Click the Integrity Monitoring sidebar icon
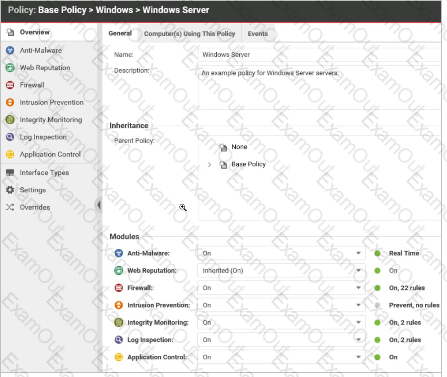The height and width of the screenshot is (377, 447). 10,119
